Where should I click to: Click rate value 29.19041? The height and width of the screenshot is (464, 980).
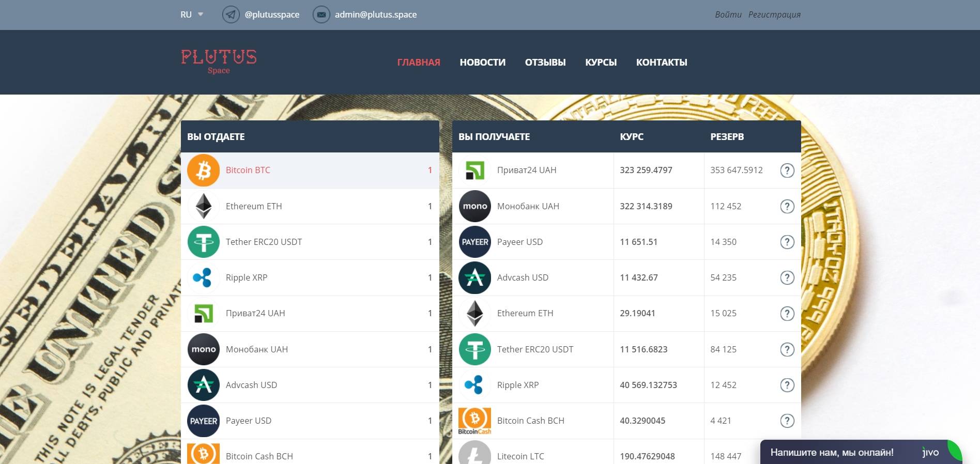[x=638, y=313]
